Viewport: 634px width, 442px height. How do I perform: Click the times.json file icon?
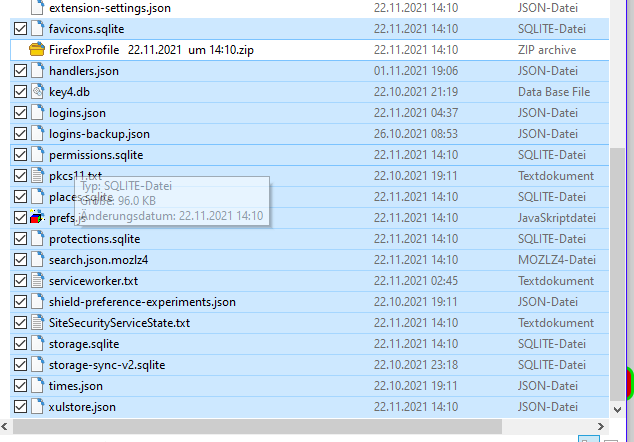37,386
